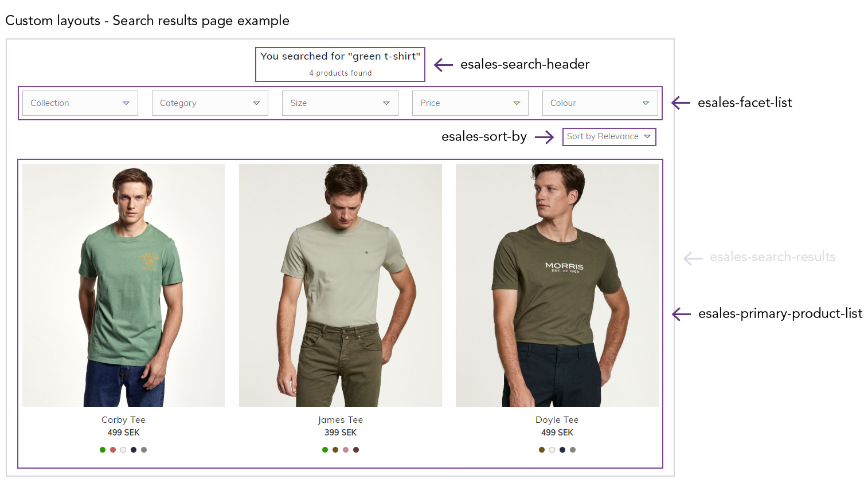The height and width of the screenshot is (487, 868).
Task: Open the Doyle Tee product title
Action: pyautogui.click(x=557, y=420)
